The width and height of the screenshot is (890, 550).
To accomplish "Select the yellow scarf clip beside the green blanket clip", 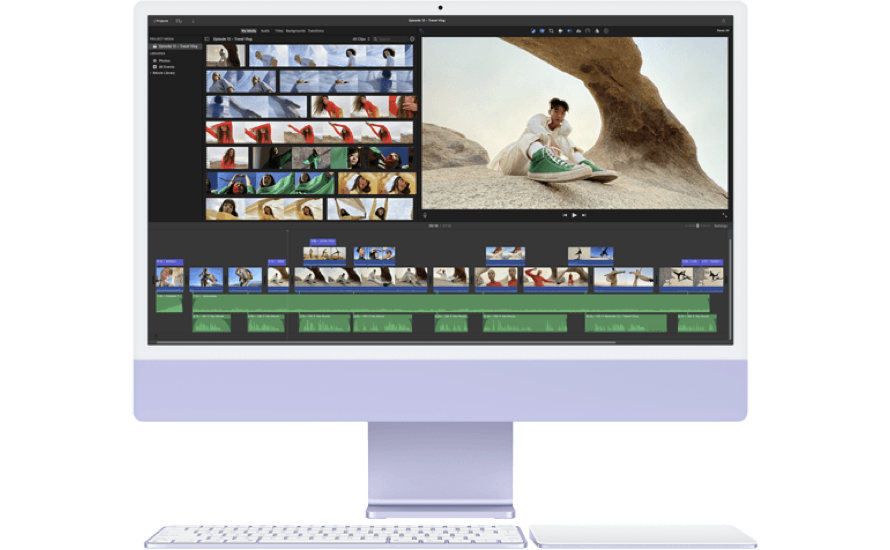I will point(377,183).
